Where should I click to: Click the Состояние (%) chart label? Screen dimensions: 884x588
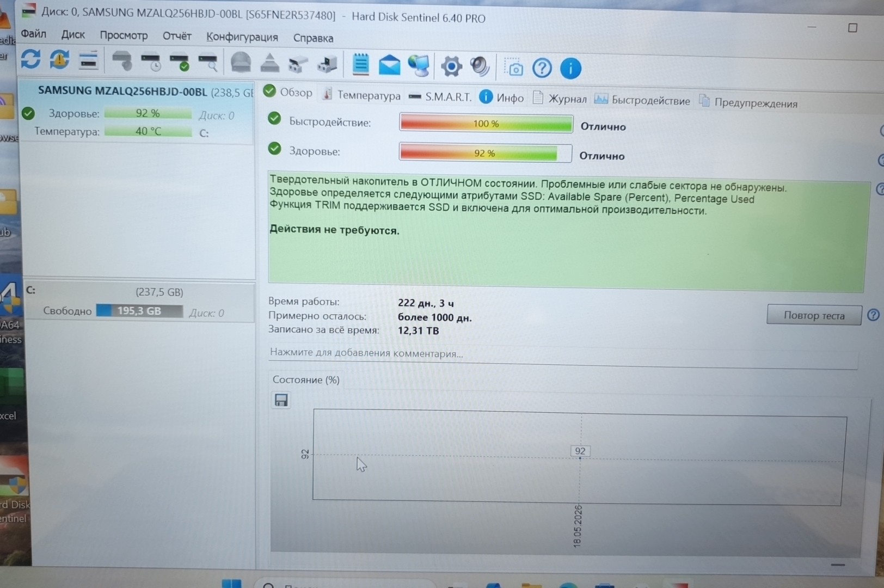click(x=306, y=379)
